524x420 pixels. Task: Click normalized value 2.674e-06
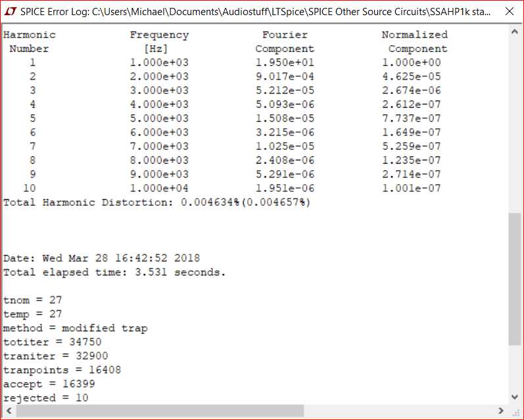point(412,91)
